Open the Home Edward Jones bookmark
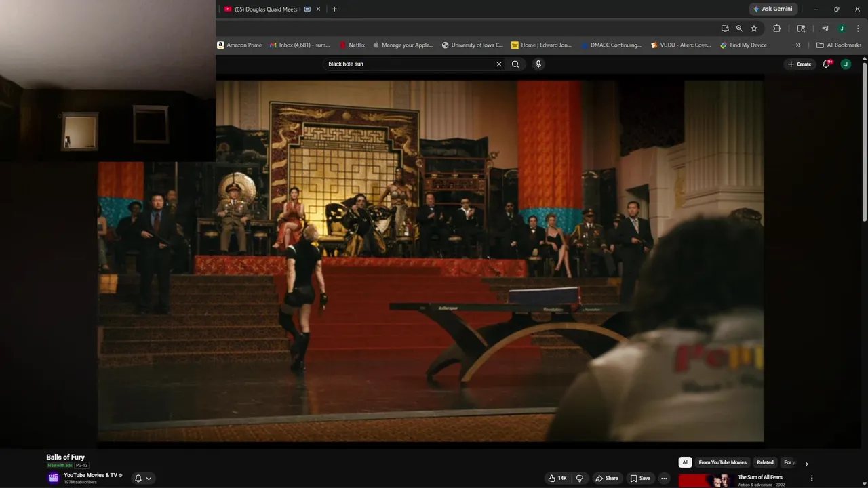This screenshot has height=488, width=868. pos(542,45)
